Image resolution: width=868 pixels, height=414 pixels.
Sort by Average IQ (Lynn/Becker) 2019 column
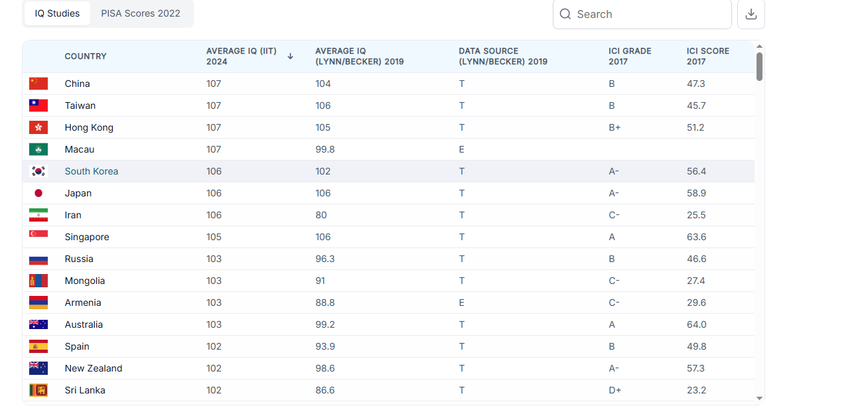pos(359,56)
